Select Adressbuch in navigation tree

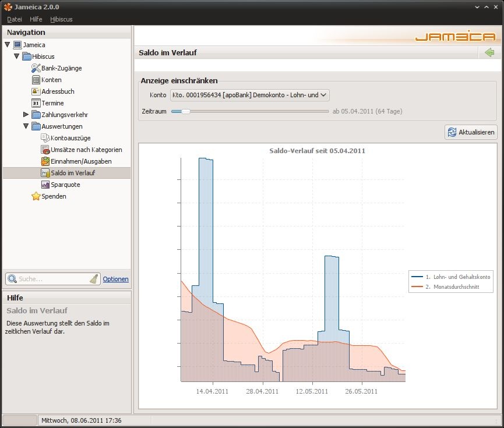pyautogui.click(x=58, y=91)
